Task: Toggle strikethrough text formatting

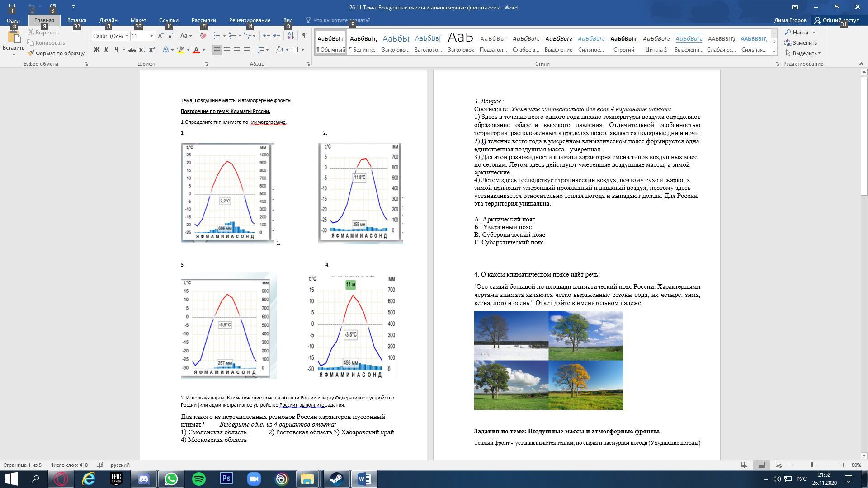Action: click(132, 50)
